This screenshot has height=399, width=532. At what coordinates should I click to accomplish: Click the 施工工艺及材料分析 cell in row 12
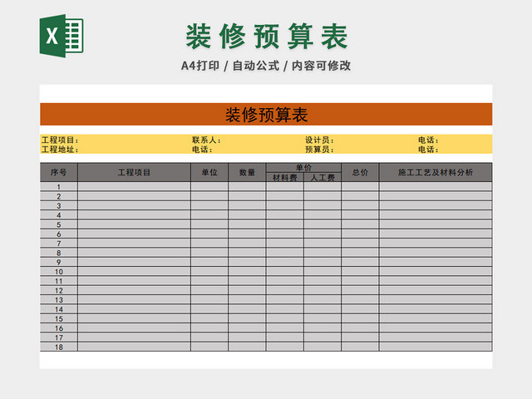pos(436,290)
